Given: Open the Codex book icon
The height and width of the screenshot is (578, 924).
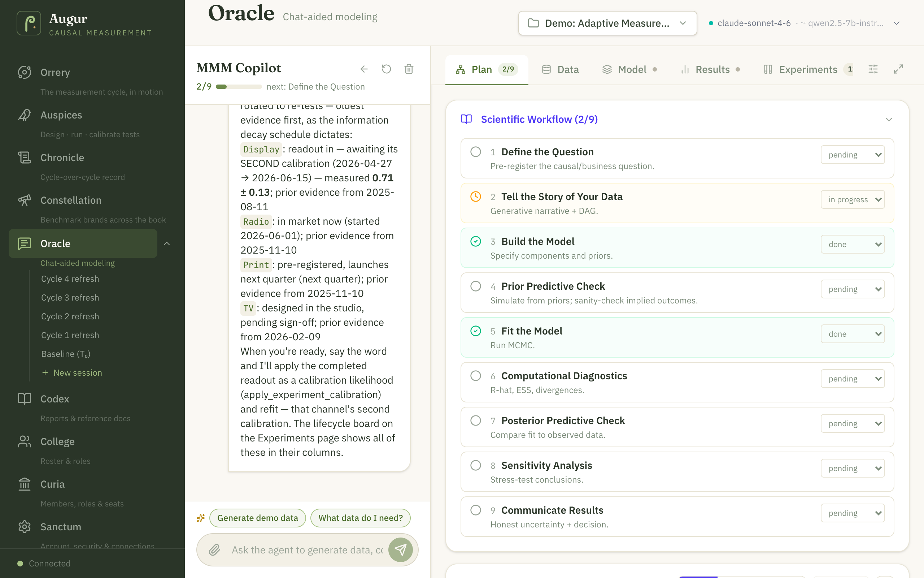Looking at the screenshot, I should tap(25, 399).
